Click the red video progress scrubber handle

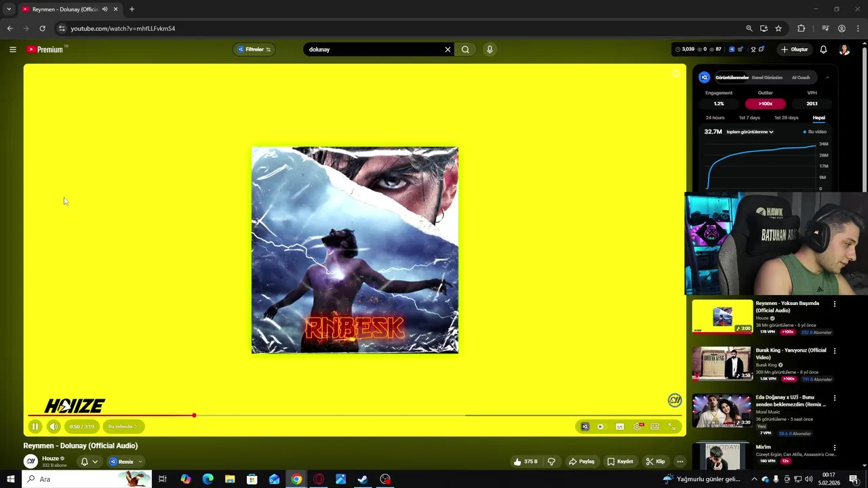[x=194, y=415]
